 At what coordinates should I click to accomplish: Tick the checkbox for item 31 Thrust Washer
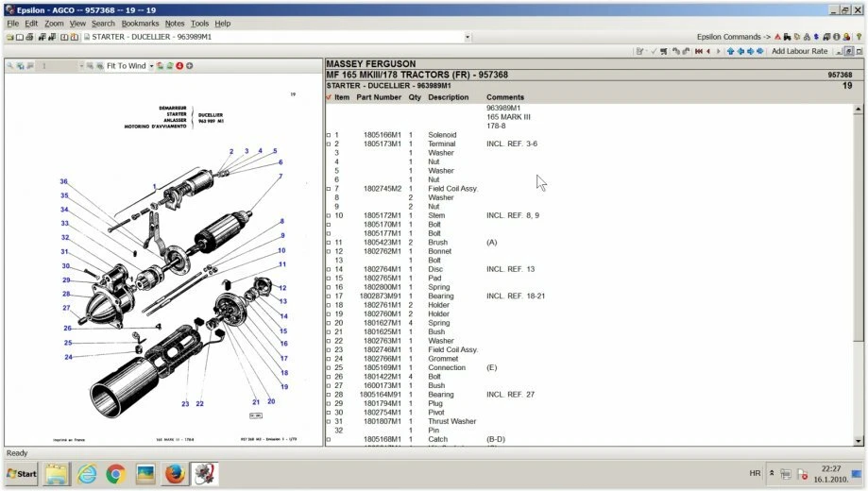[x=329, y=421]
